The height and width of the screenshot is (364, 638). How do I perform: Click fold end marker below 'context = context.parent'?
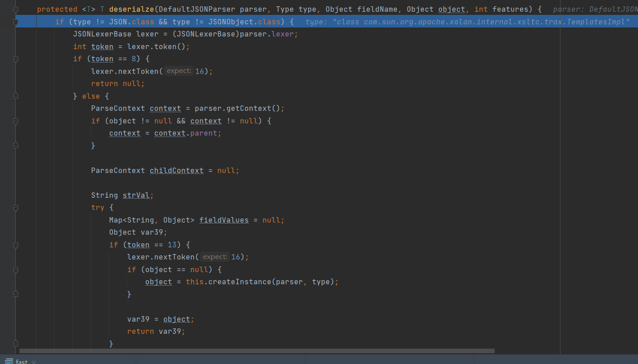click(16, 146)
